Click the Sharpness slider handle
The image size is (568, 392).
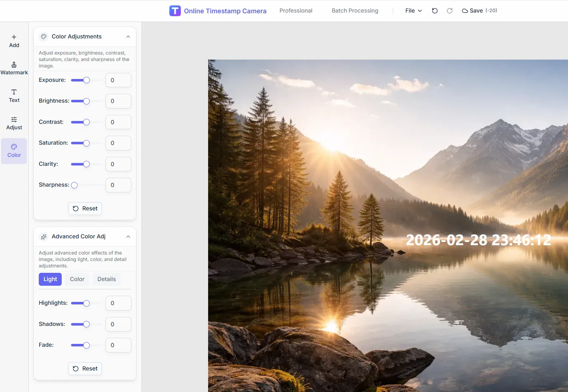tap(74, 185)
